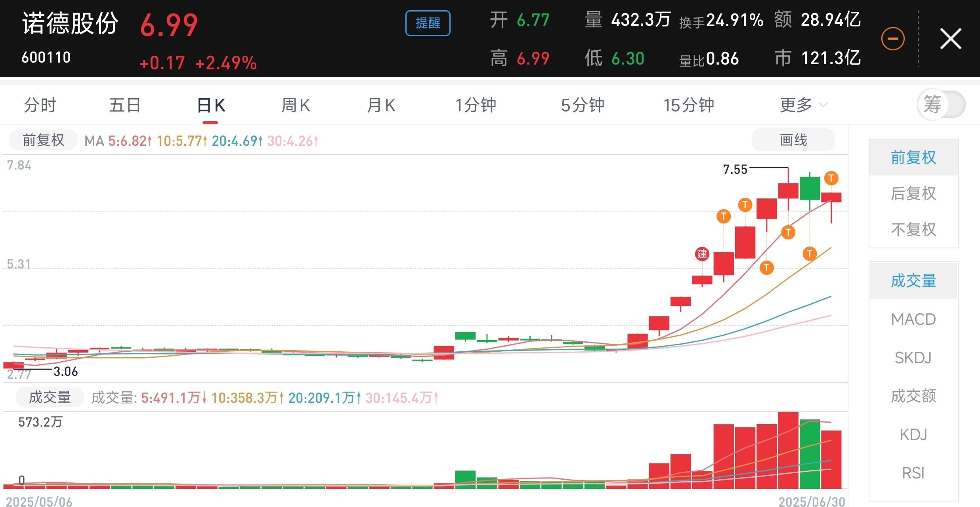This screenshot has height=507, width=980.
Task: Tap the 画线 draw line button
Action: pos(793,140)
